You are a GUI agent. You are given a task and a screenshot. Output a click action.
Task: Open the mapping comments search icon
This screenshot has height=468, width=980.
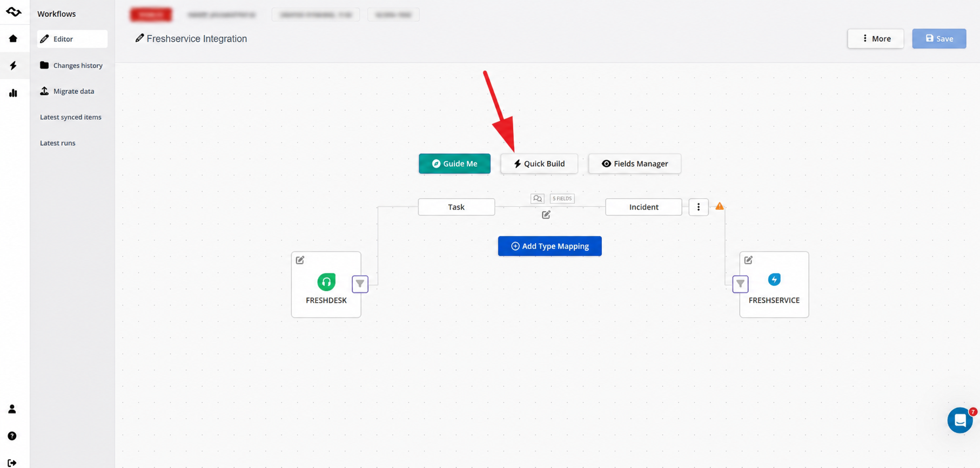point(538,199)
